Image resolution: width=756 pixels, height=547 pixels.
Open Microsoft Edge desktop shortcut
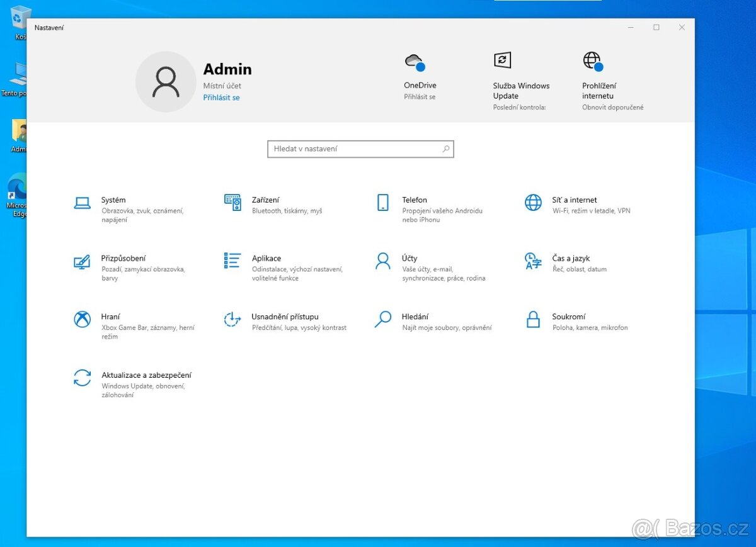click(17, 189)
